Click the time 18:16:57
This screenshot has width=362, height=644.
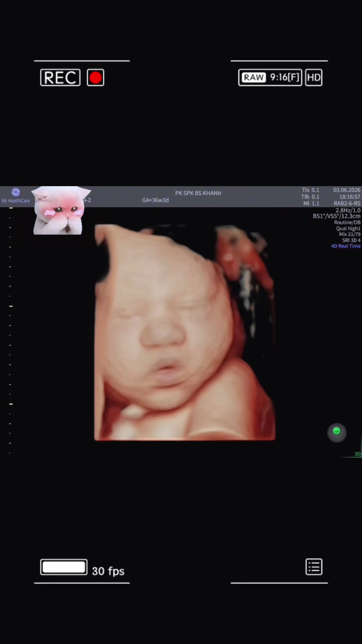pos(350,197)
